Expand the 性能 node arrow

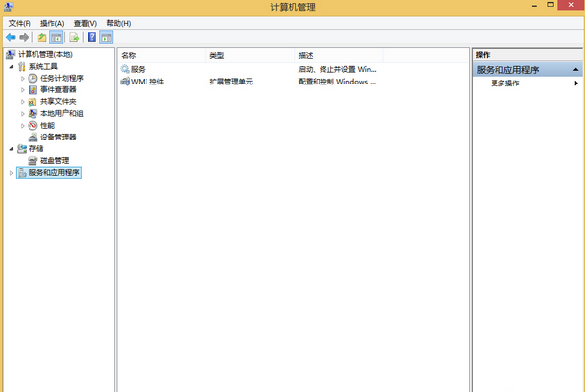[x=23, y=126]
